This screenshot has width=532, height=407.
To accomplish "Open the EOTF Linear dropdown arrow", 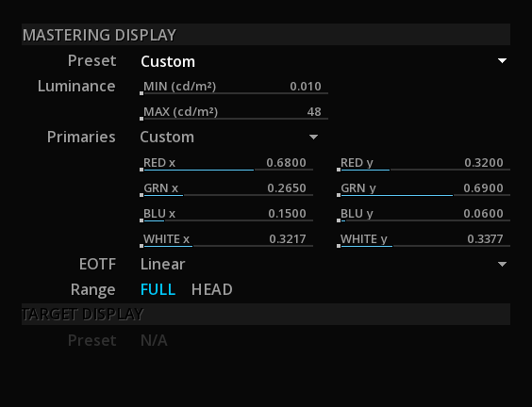I will click(502, 265).
